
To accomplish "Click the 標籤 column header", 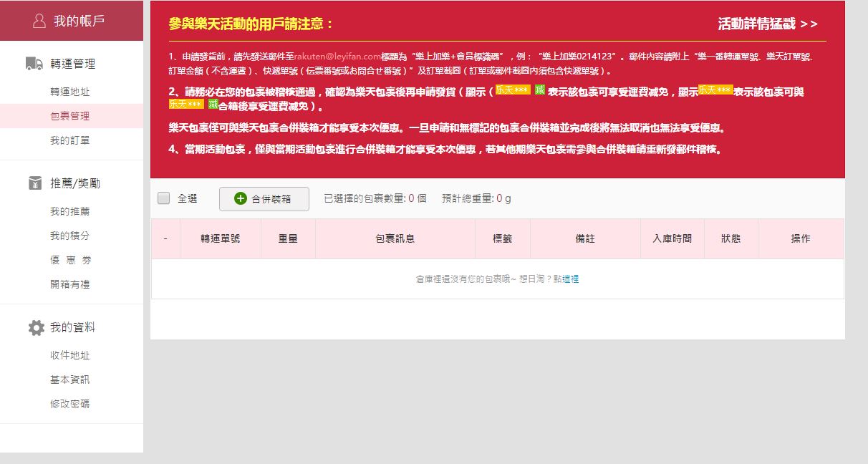I will [x=503, y=238].
